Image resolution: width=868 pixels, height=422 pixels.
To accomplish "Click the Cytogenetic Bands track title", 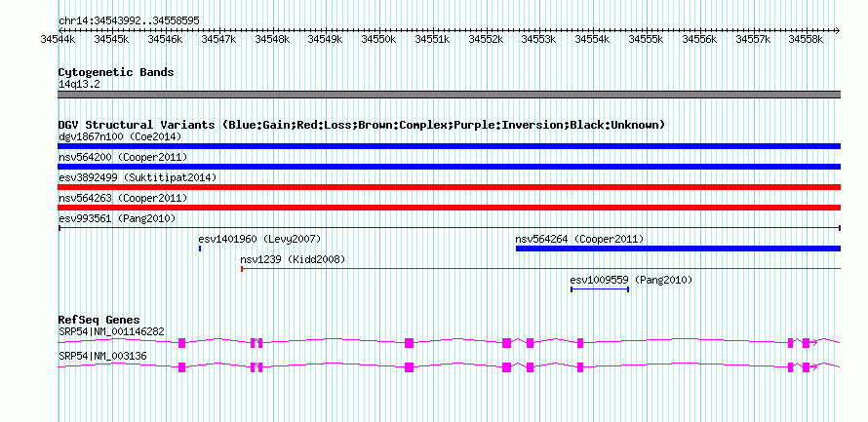I will [116, 72].
